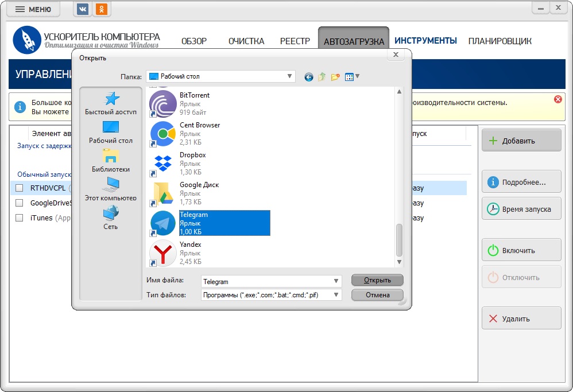This screenshot has width=573, height=392.
Task: Click the file list scrollbar thumb
Action: [400, 240]
